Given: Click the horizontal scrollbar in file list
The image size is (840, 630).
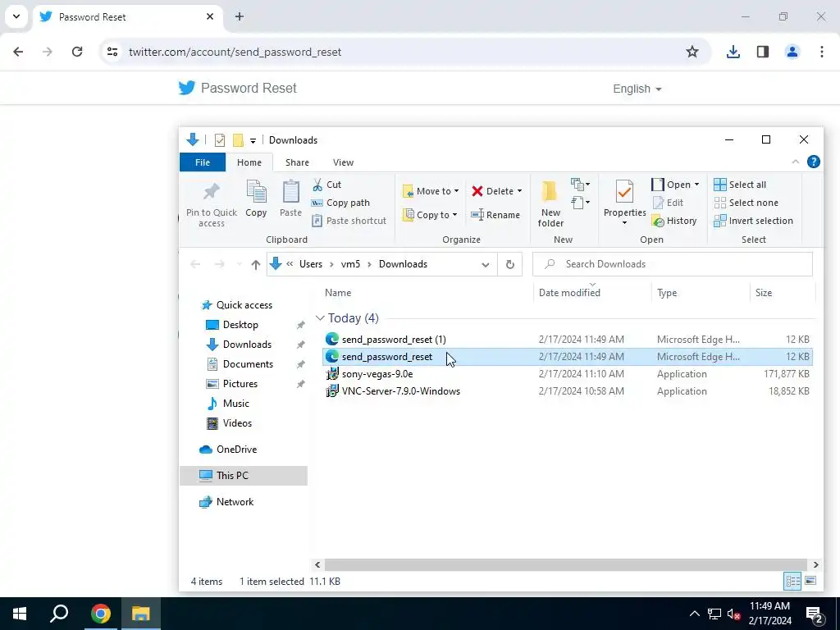Looking at the screenshot, I should pyautogui.click(x=566, y=564).
